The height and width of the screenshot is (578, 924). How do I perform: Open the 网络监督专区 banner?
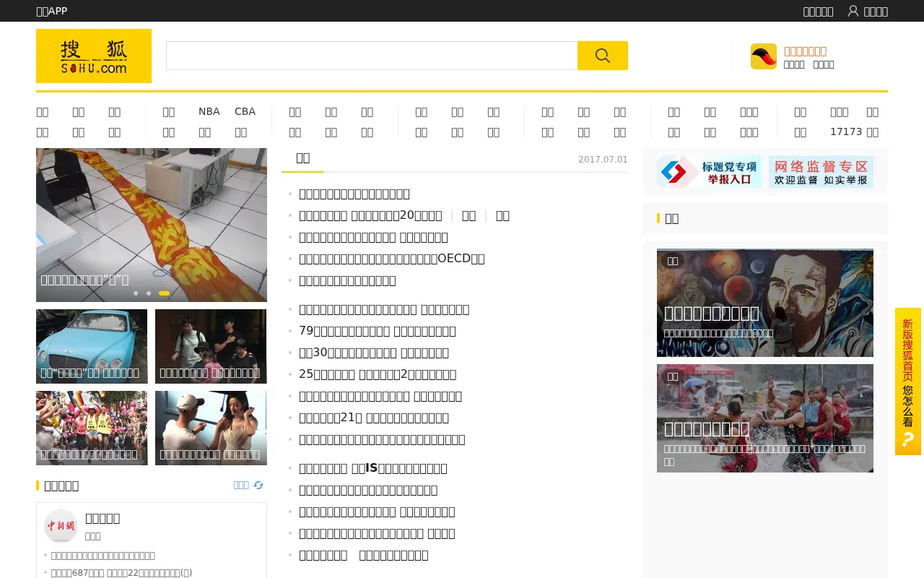point(821,172)
